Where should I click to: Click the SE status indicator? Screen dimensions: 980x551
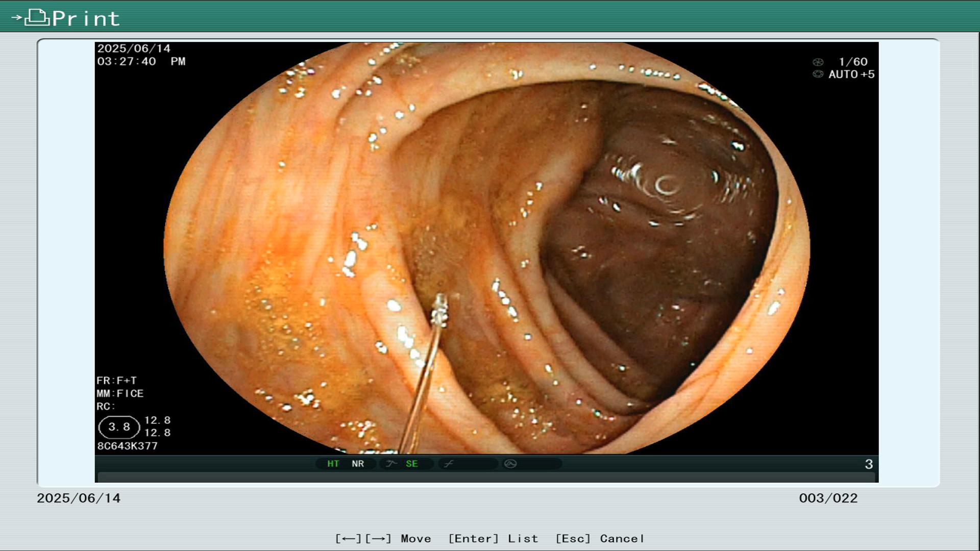pyautogui.click(x=412, y=464)
